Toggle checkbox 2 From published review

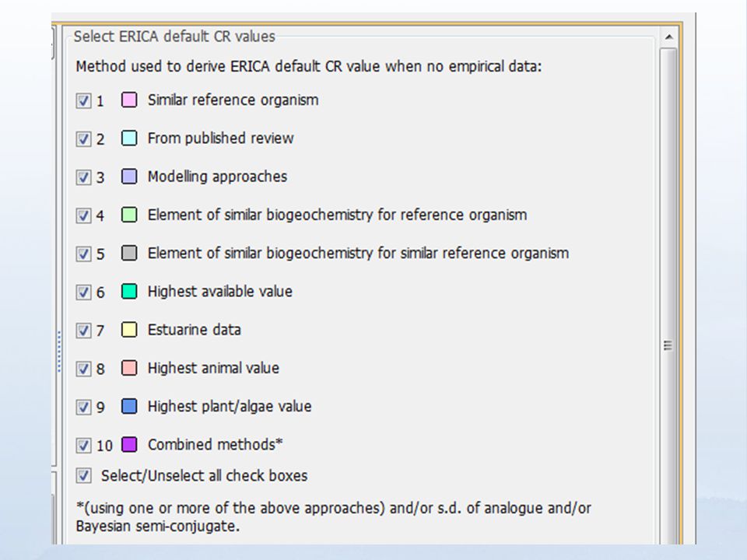coord(83,139)
